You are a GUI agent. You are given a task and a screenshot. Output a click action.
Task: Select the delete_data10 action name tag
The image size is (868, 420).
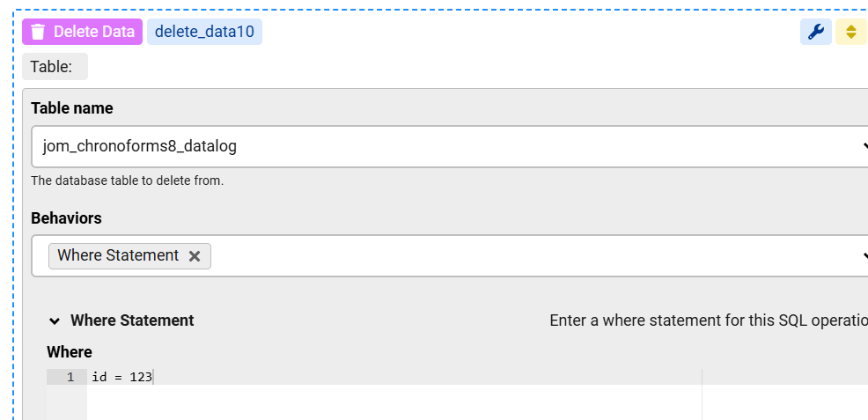pos(204,32)
